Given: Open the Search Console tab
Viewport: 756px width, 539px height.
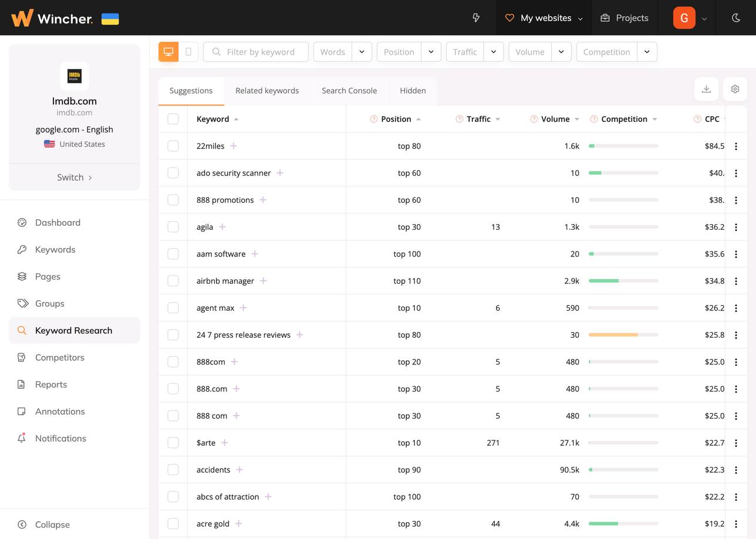Looking at the screenshot, I should [x=349, y=90].
